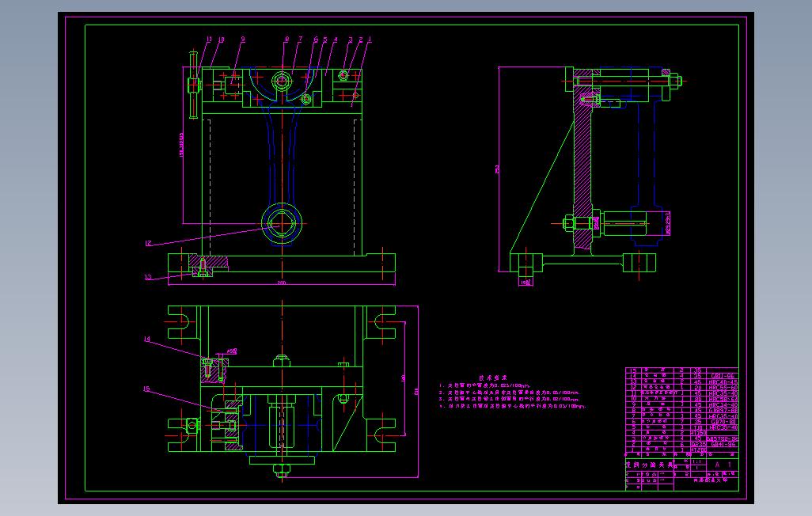The image size is (812, 516).
Task: Click technical requirement note line 4
Action: pos(513,406)
